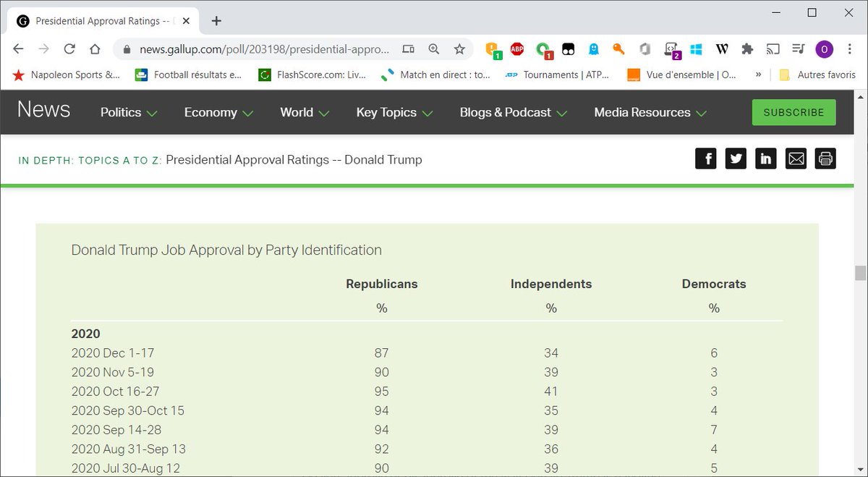Open the yellow shield extension with badge
The image size is (868, 477).
[x=493, y=50]
